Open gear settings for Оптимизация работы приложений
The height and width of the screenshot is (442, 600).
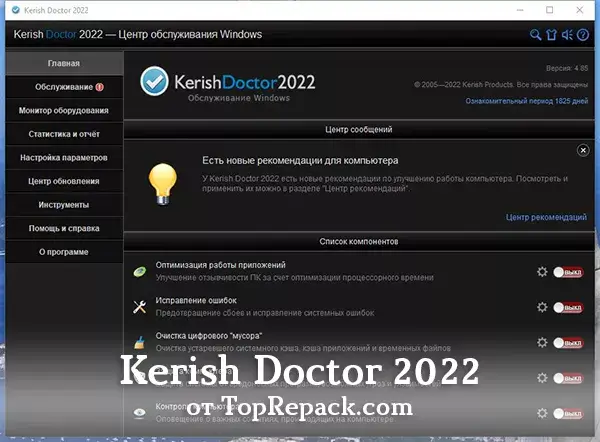tap(542, 272)
